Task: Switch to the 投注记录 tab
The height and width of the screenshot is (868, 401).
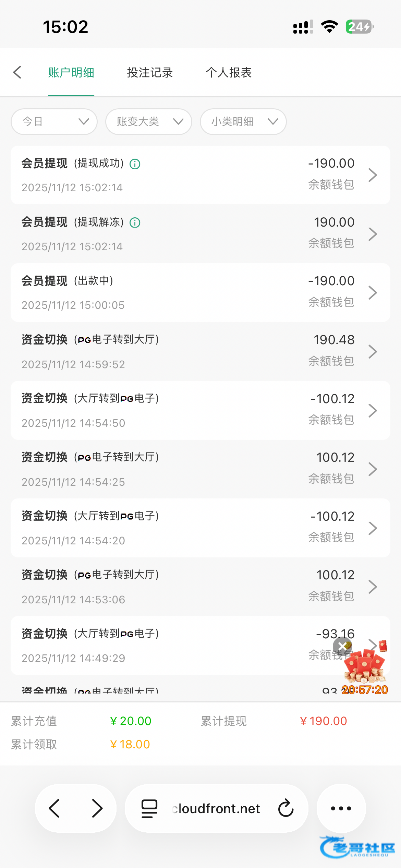Action: click(x=150, y=73)
